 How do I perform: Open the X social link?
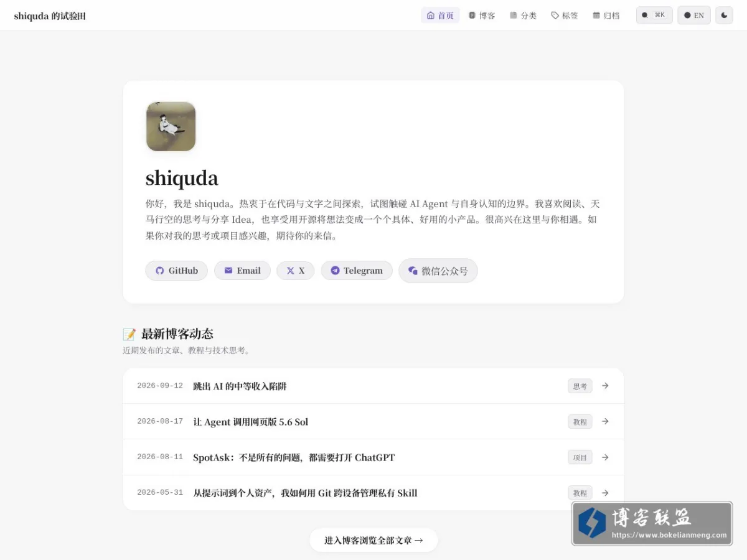point(296,271)
